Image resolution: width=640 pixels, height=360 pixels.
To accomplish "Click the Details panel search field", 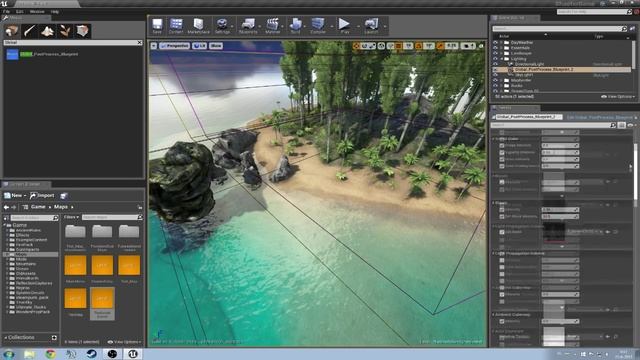I will (x=553, y=125).
